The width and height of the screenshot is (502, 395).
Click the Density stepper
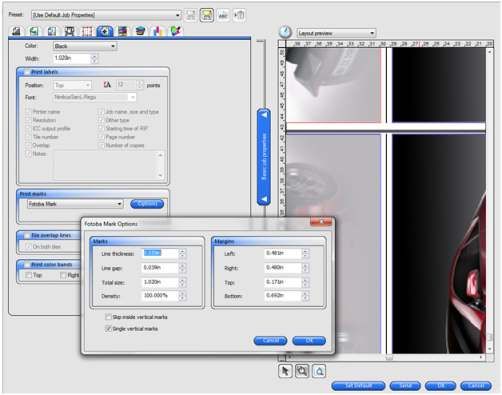[x=182, y=296]
